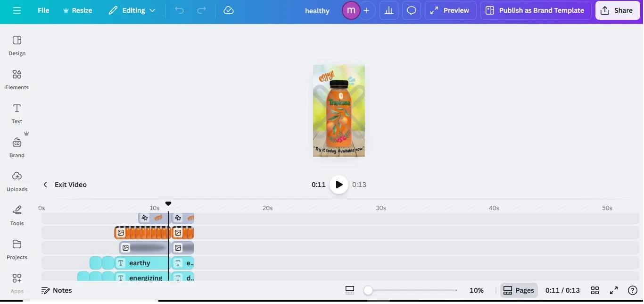This screenshot has height=304, width=644.
Task: Open the hamburger main menu
Action: pos(17,10)
